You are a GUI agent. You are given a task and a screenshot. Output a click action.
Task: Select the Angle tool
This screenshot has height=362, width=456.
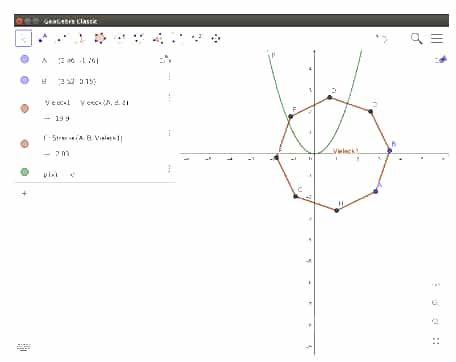[x=158, y=38]
